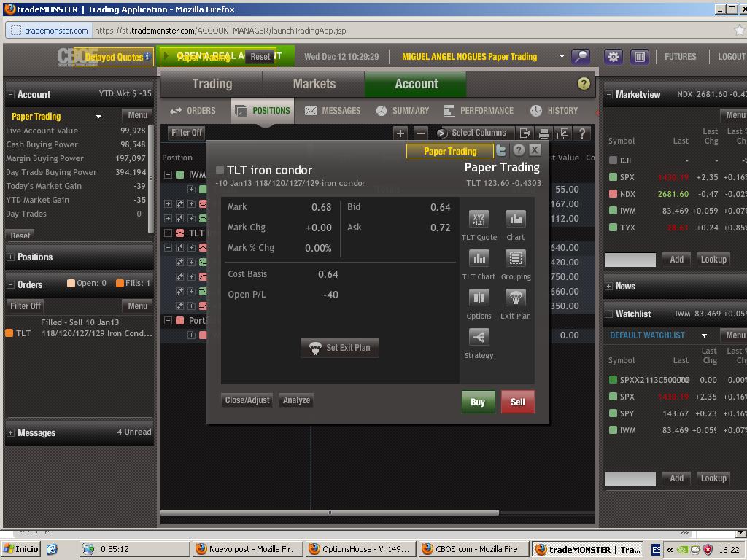Click the red Sell button
Image resolution: width=747 pixels, height=560 pixels.
point(517,402)
